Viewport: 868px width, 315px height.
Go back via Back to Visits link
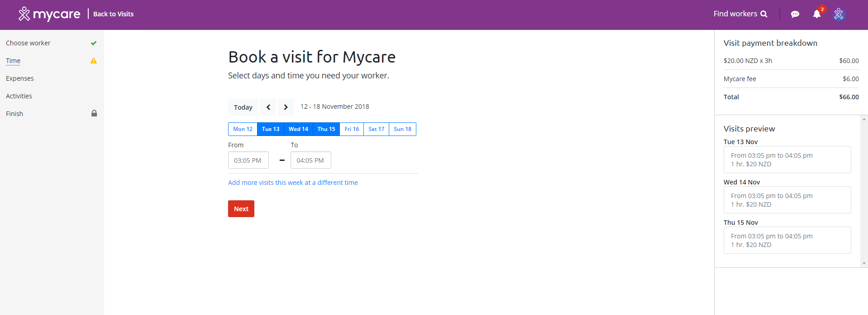tap(113, 14)
